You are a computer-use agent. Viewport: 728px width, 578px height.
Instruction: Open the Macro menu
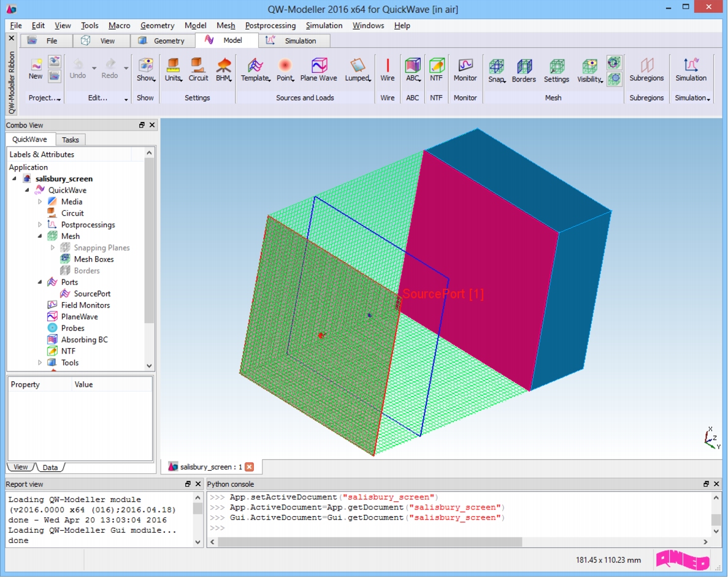click(x=120, y=26)
